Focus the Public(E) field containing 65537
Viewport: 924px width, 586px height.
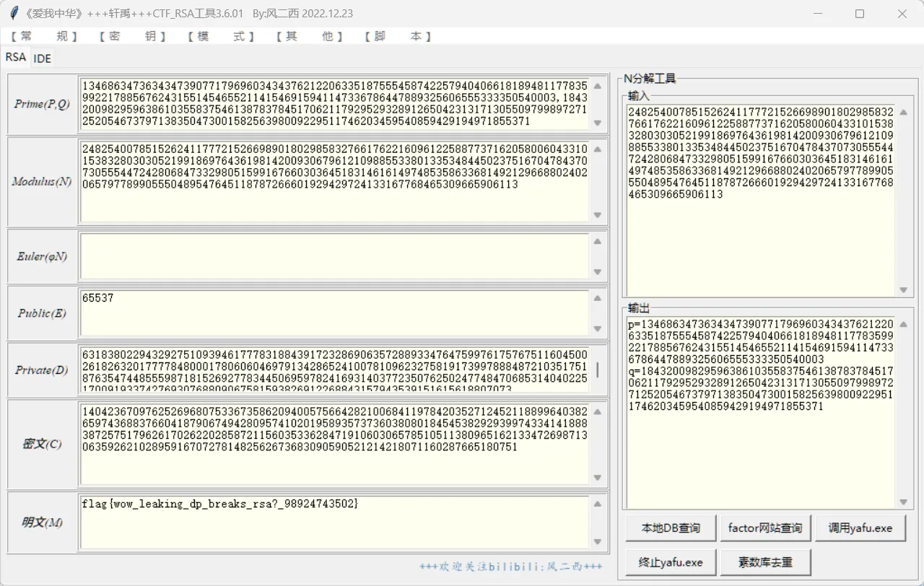[334, 313]
